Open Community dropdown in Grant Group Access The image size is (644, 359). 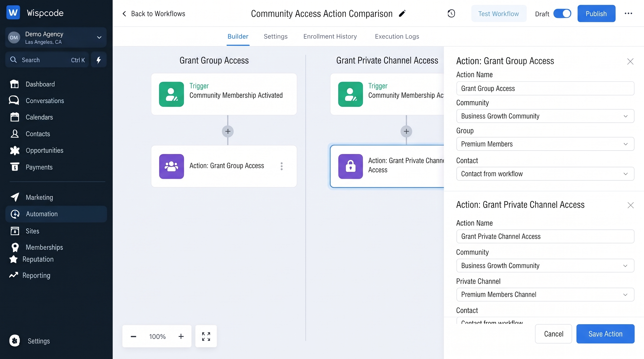tap(545, 116)
